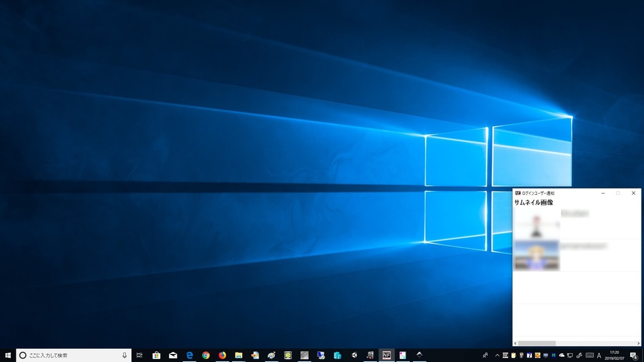Open the Action Center notifications icon
Image resolution: width=644 pixels, height=362 pixels.
coord(634,356)
